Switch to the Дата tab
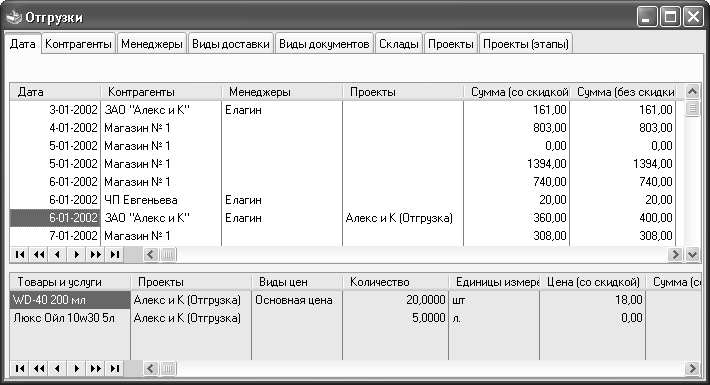 23,44
